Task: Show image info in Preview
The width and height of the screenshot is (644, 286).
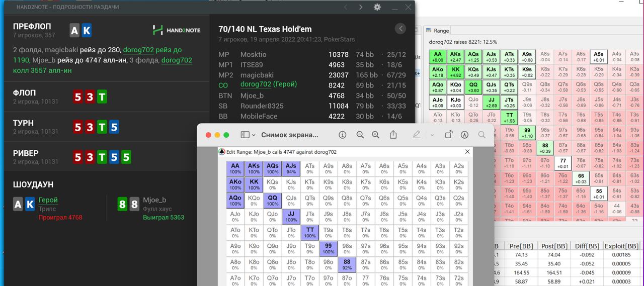Action: [x=343, y=135]
